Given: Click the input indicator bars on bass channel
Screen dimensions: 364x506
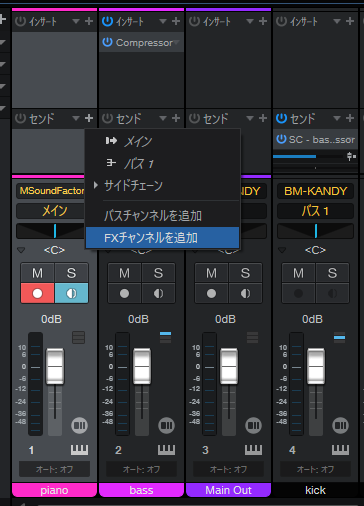Looking at the screenshot, I should 165,337.
